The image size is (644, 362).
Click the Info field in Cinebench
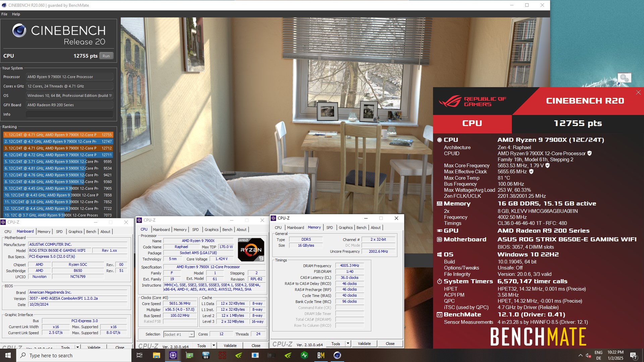click(69, 114)
